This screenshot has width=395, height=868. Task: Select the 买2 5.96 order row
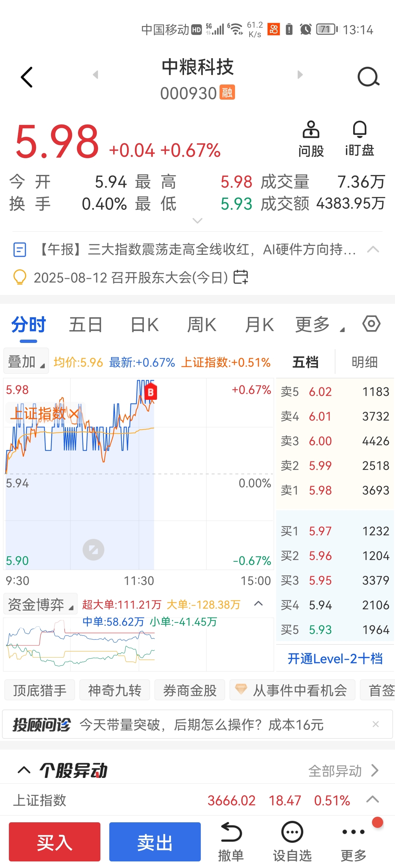[x=335, y=556]
